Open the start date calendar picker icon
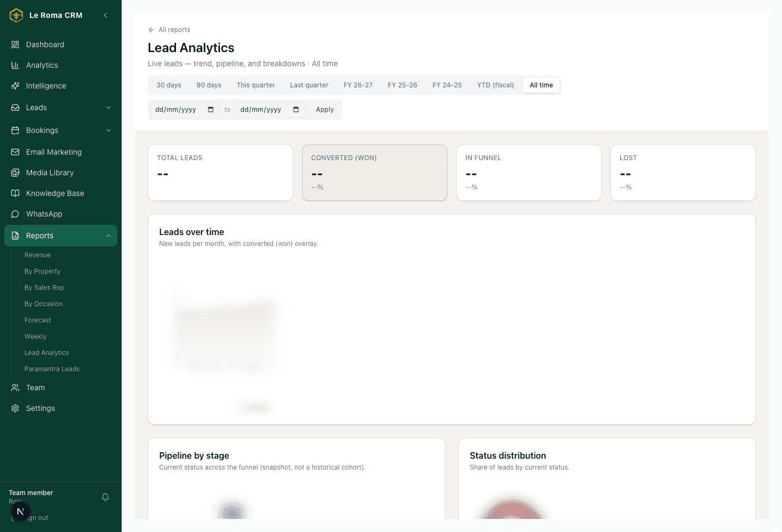The image size is (782, 532). 211,110
